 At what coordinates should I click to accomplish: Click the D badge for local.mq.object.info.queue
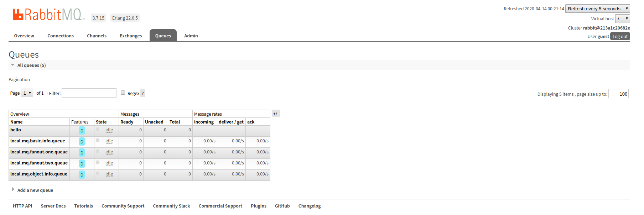(82, 175)
